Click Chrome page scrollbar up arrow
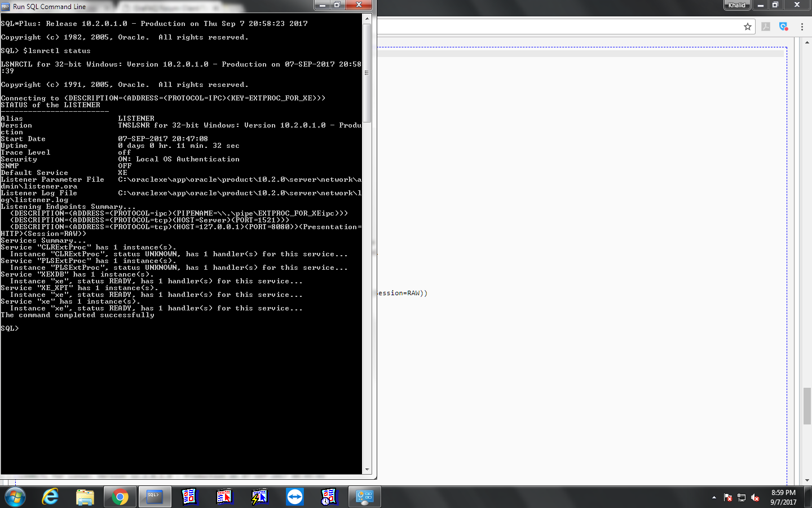 [x=807, y=42]
